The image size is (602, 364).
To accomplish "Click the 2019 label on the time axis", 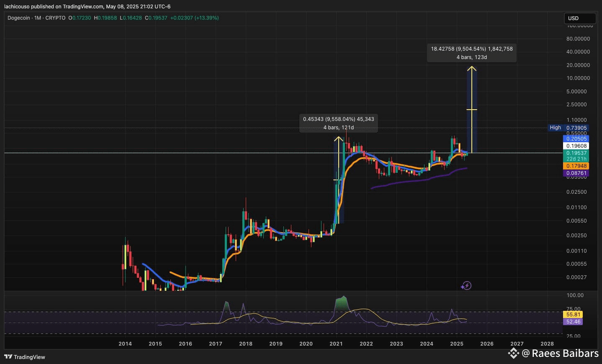I will coord(276,344).
